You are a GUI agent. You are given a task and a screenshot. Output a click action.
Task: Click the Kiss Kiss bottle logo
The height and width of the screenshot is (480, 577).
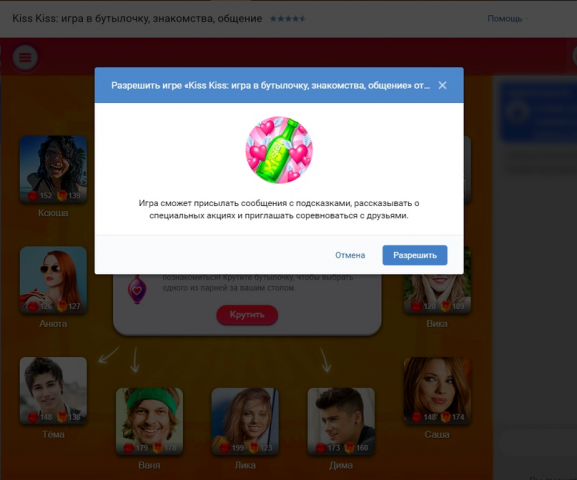279,150
